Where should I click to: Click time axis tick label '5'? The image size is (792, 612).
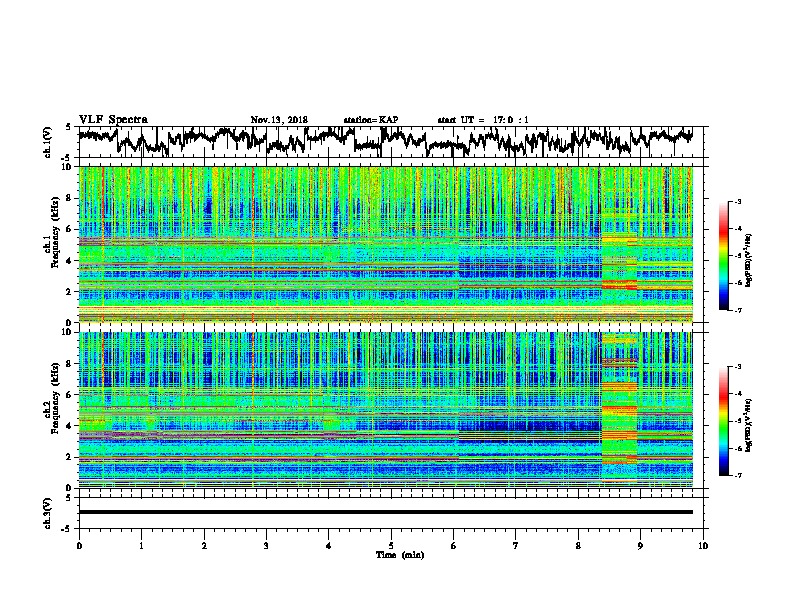point(391,546)
